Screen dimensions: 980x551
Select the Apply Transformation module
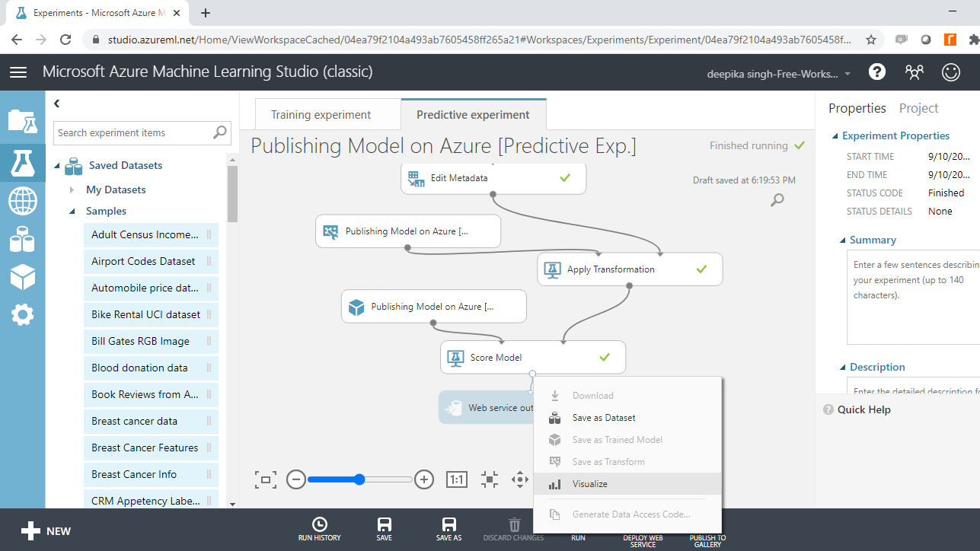click(630, 269)
